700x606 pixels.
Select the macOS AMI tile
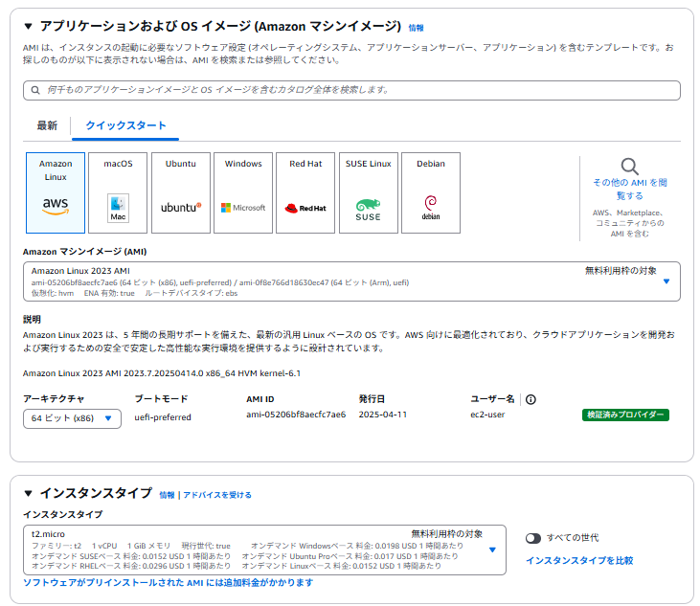pyautogui.click(x=118, y=192)
